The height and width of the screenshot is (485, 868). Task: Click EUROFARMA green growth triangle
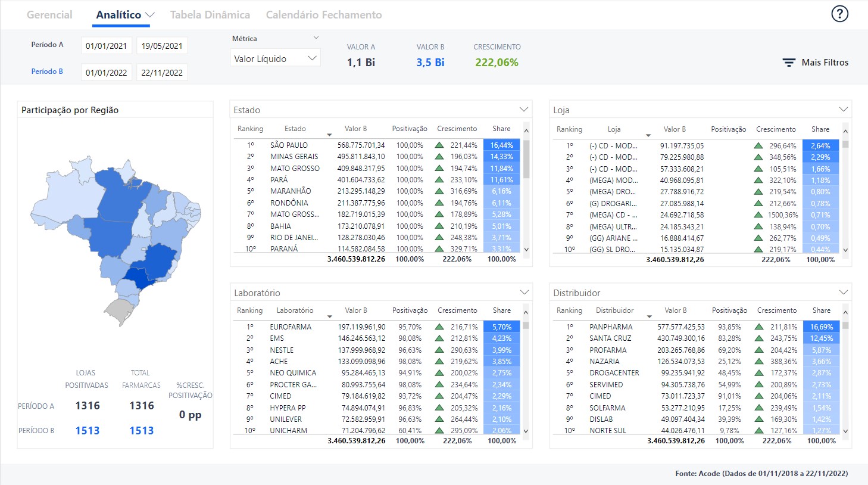439,327
